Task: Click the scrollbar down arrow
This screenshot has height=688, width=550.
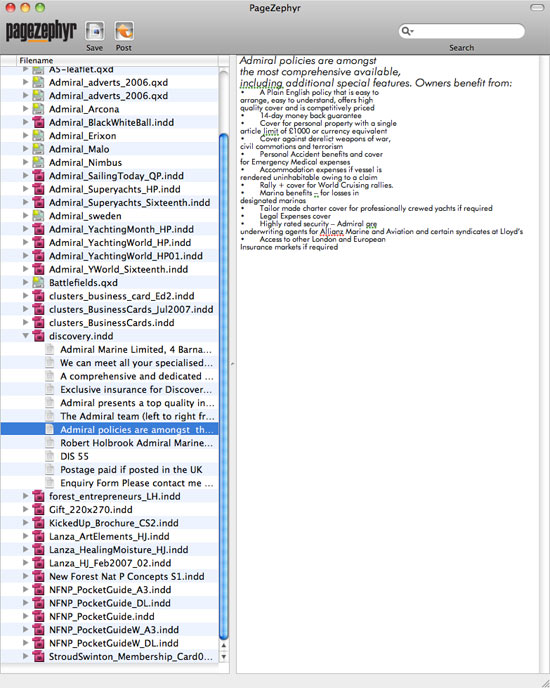Action: 223,656
